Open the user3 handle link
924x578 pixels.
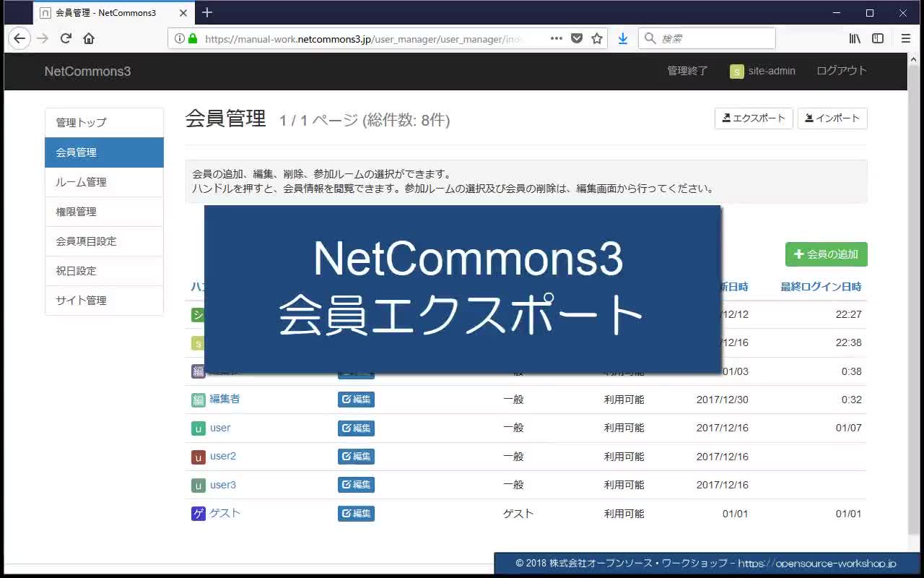coord(223,485)
